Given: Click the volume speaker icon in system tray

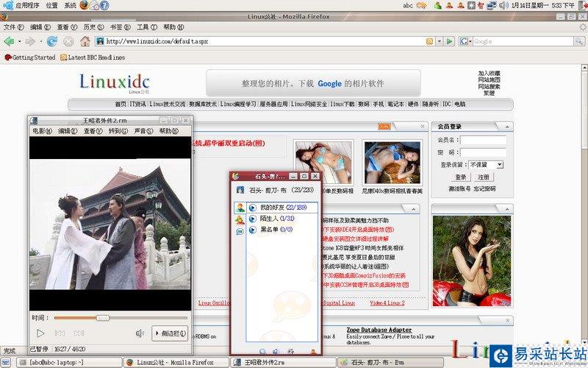Looking at the screenshot, I should coord(503,5).
